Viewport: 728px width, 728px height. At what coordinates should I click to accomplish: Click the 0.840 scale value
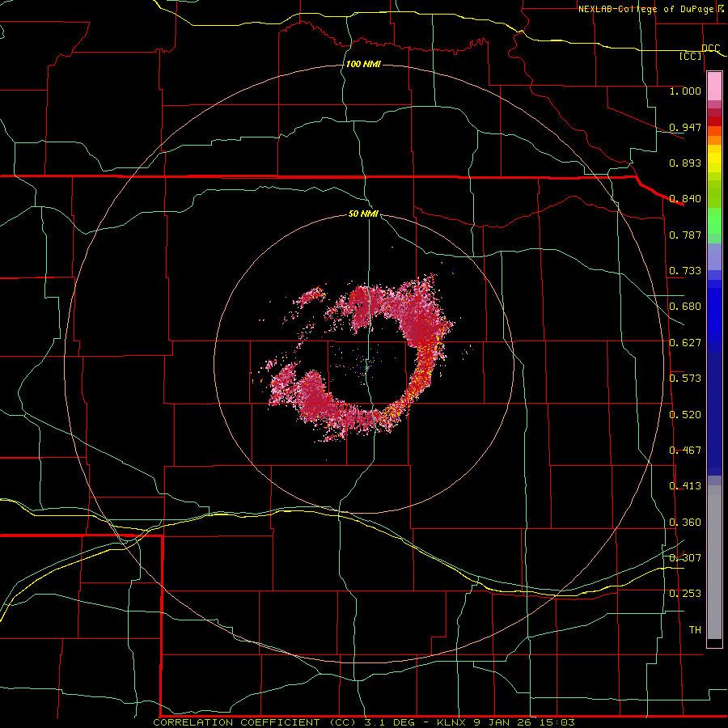coord(685,199)
